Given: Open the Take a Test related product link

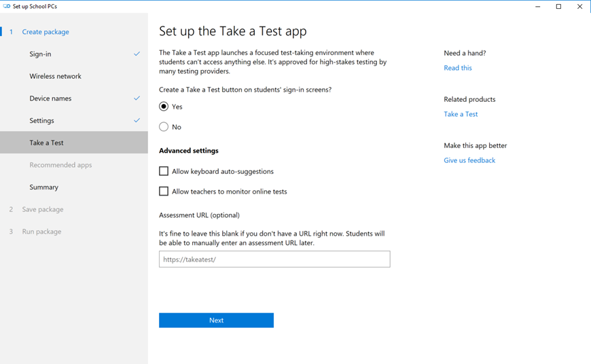Looking at the screenshot, I should (461, 114).
